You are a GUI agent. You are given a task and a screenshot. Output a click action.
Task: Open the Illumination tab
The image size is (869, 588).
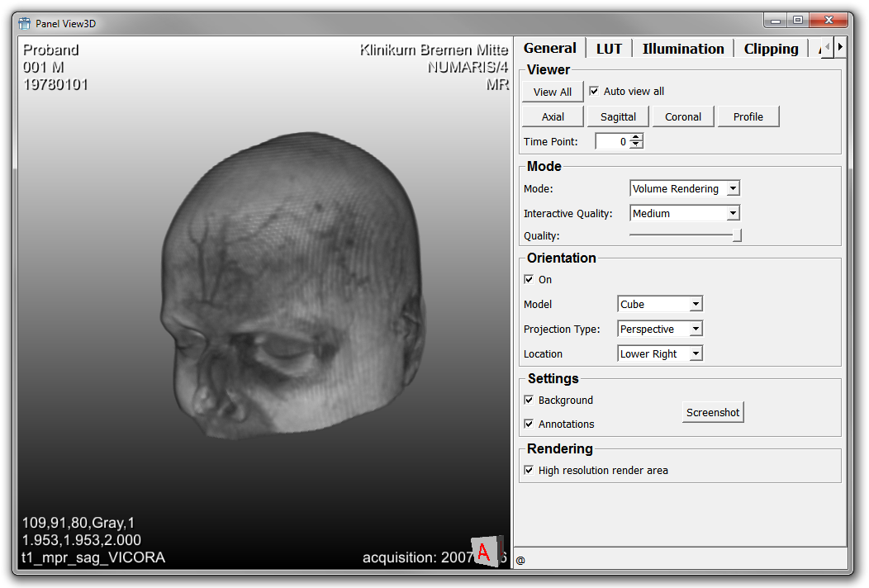pos(683,49)
